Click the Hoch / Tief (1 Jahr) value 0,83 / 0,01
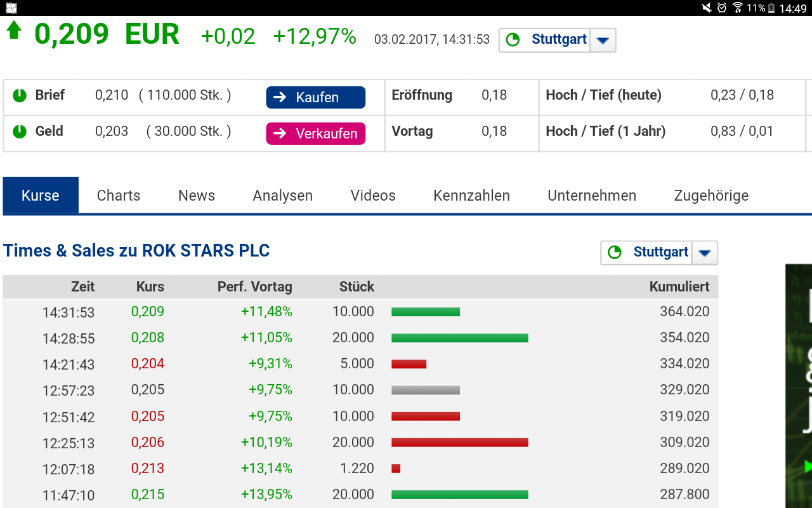812x508 pixels. pos(742,131)
